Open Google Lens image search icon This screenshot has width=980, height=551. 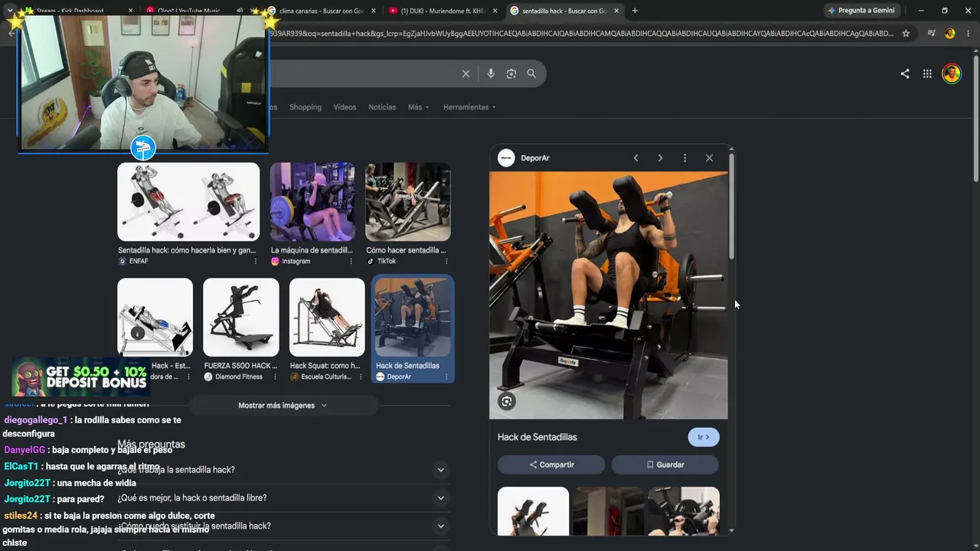pos(511,73)
